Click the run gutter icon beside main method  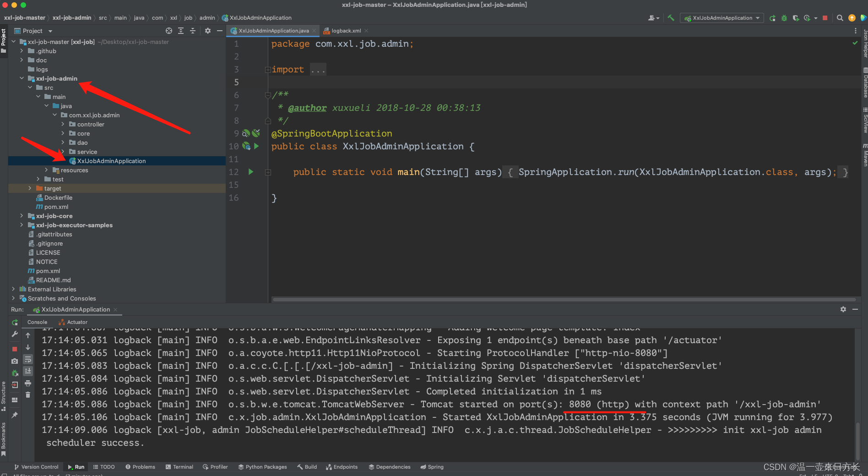click(251, 172)
